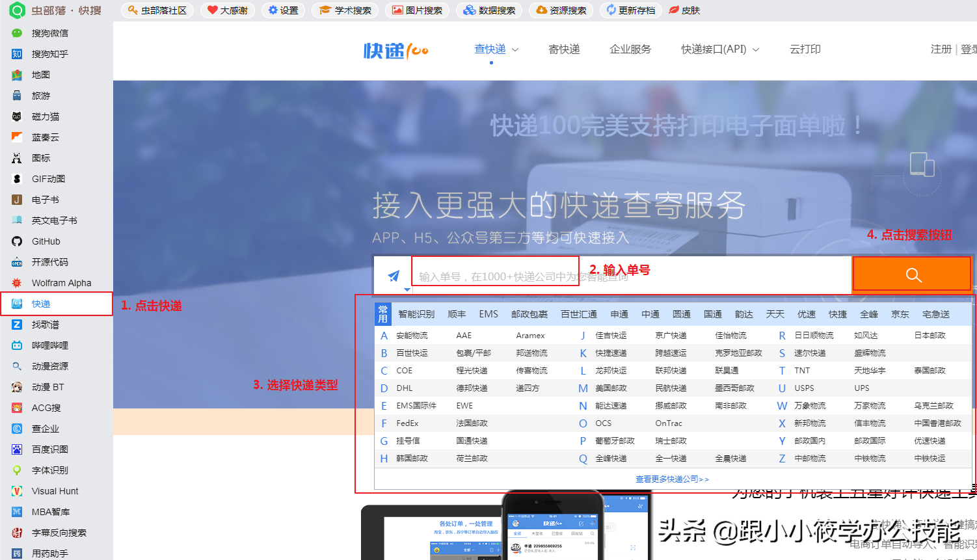Switch to 数据搜索 tab
The height and width of the screenshot is (560, 977).
(489, 10)
